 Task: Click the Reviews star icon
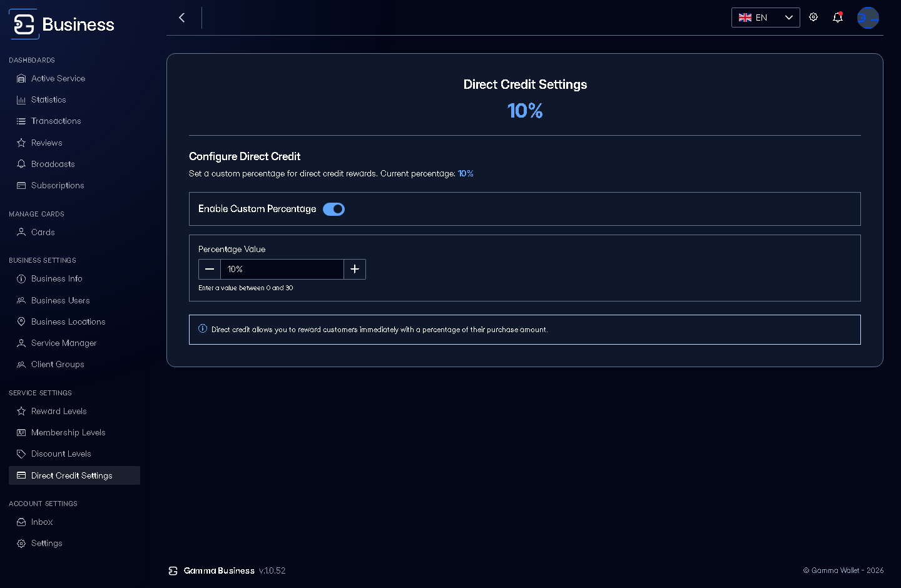coord(21,143)
